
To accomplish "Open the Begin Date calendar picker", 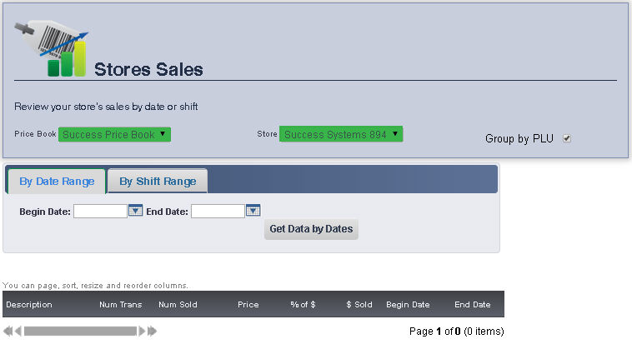I will [135, 212].
